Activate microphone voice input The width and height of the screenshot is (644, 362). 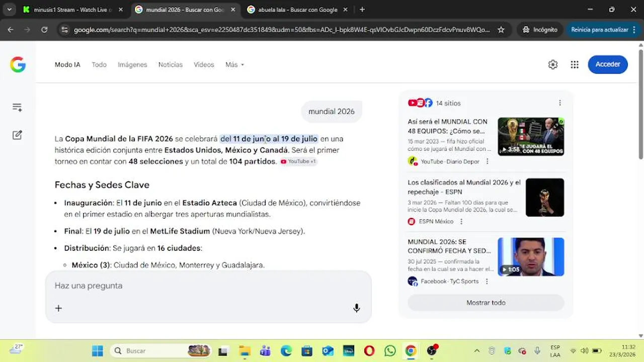356,308
